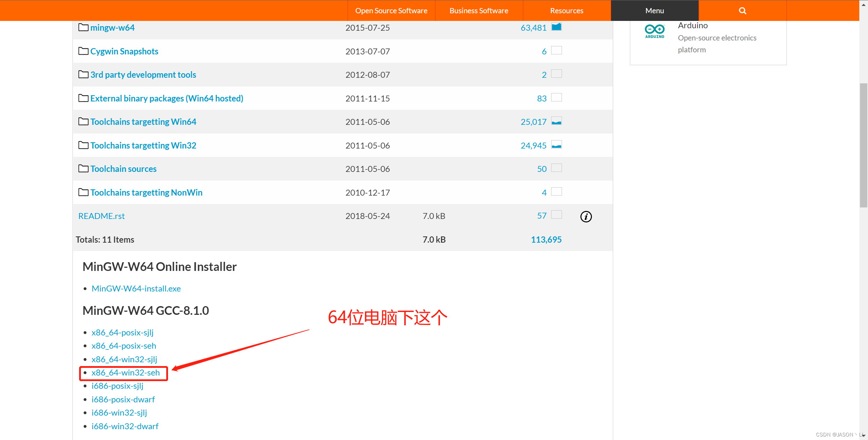The image size is (868, 440).
Task: Click the download stats graph beside 63,481
Action: [556, 26]
